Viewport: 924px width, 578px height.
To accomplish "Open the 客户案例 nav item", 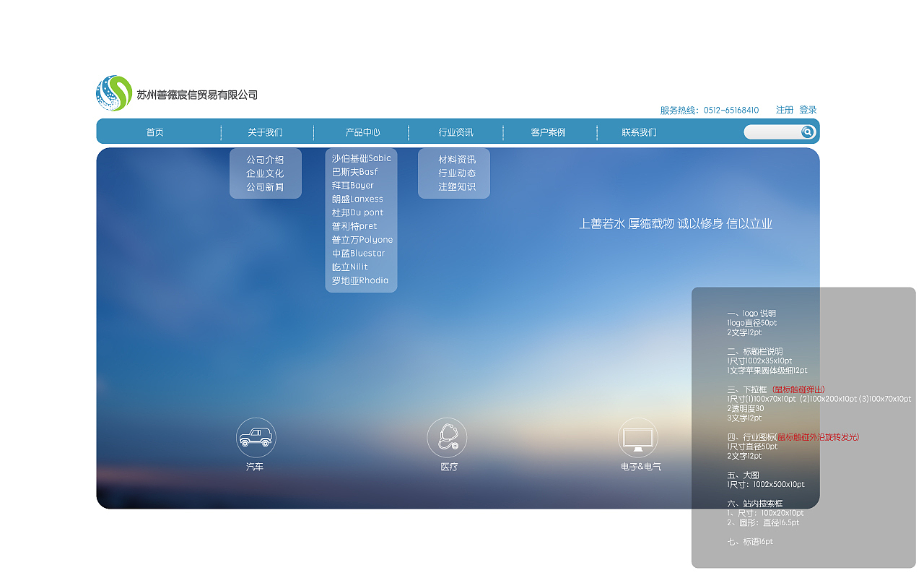I will [x=549, y=132].
